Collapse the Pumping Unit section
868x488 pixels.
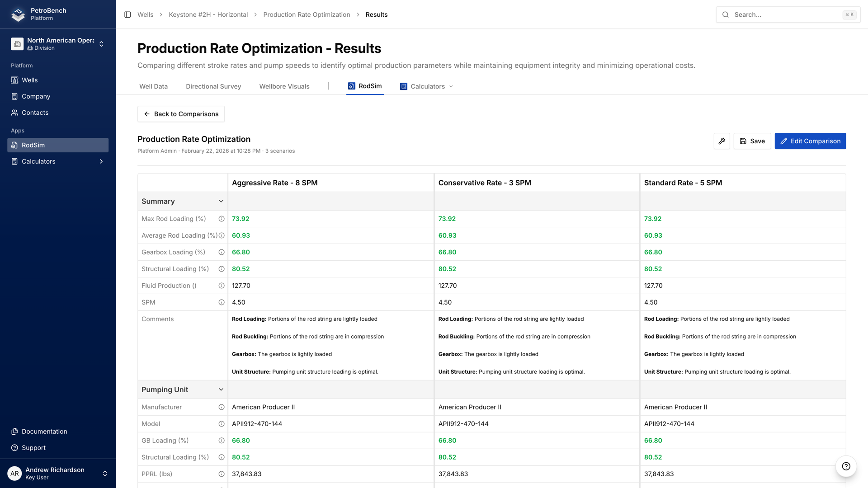[221, 389]
